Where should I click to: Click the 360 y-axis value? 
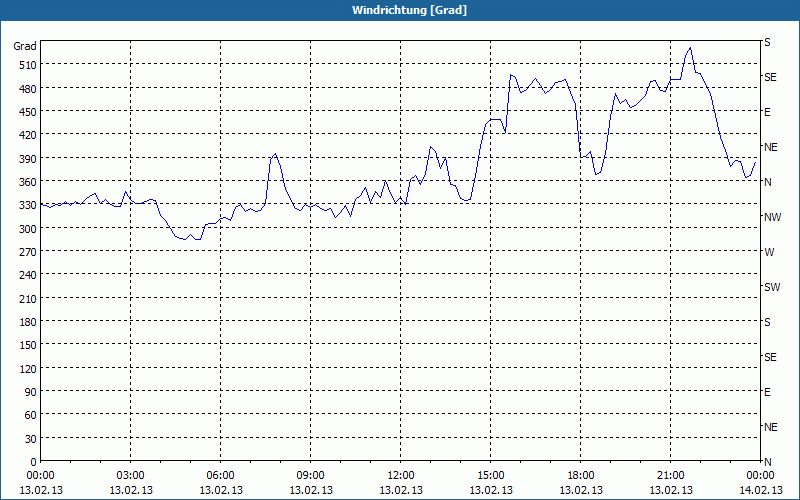[29, 182]
